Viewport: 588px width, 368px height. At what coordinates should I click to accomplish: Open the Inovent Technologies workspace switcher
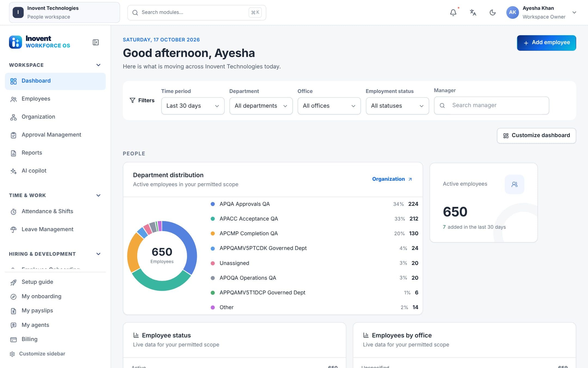64,13
